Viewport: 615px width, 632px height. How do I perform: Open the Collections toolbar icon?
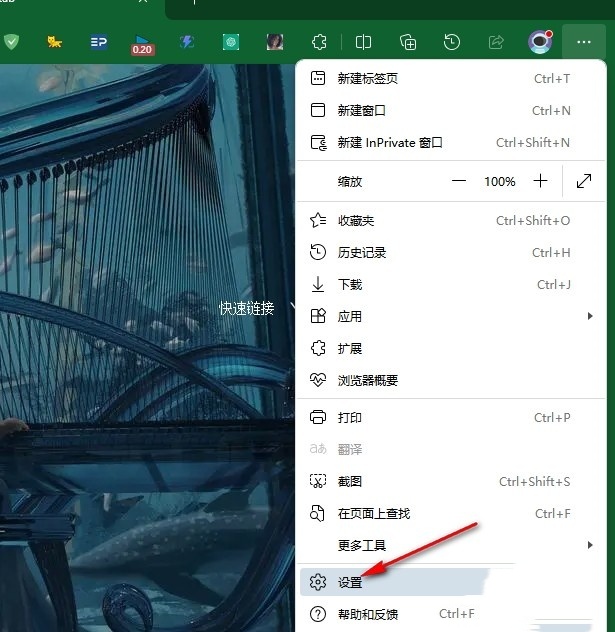(408, 42)
